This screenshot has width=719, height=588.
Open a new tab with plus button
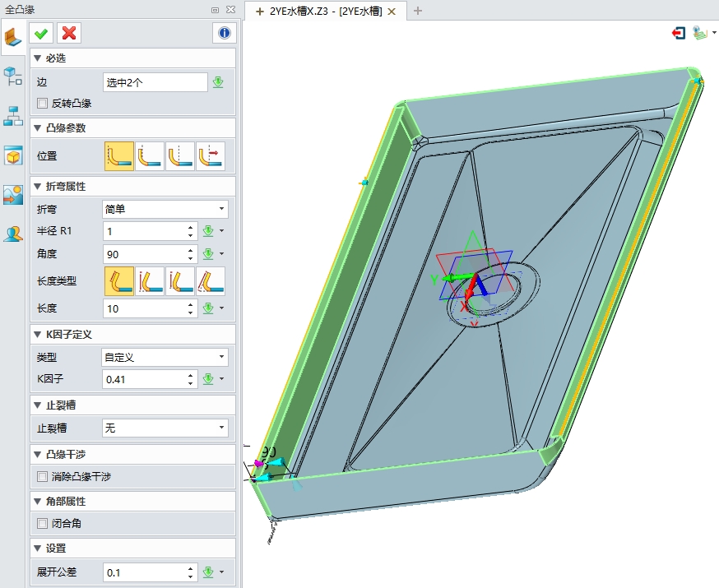(x=418, y=11)
